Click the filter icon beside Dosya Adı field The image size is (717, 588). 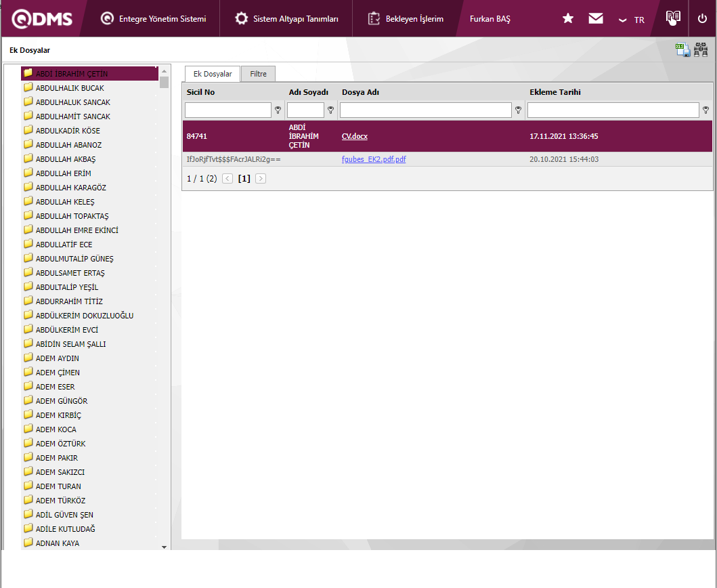(x=518, y=110)
